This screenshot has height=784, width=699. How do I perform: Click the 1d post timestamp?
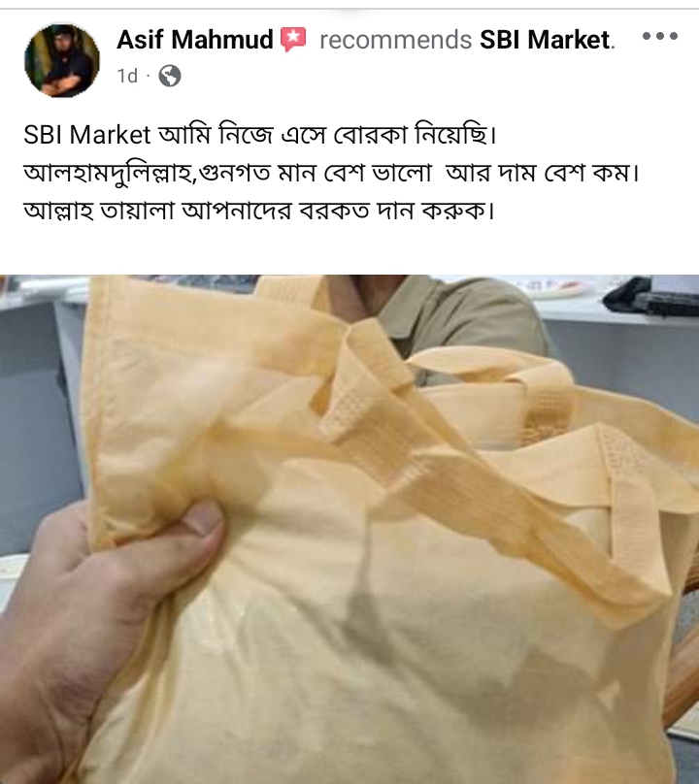pos(127,76)
